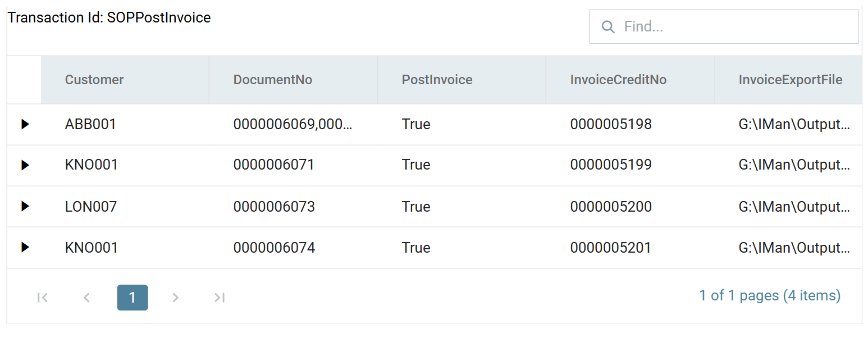Click True in the 0000006074 row
Viewport: 868px width, 347px height.
[416, 248]
